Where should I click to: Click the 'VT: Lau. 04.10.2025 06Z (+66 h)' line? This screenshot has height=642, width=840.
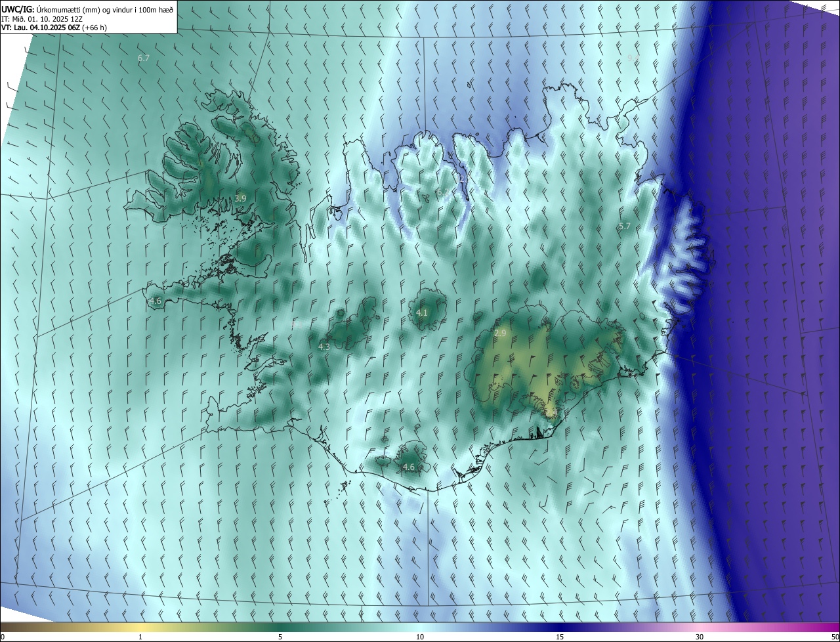(54, 28)
